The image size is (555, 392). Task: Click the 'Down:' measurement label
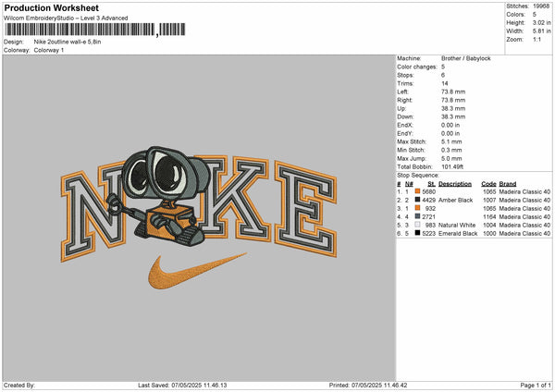point(405,116)
